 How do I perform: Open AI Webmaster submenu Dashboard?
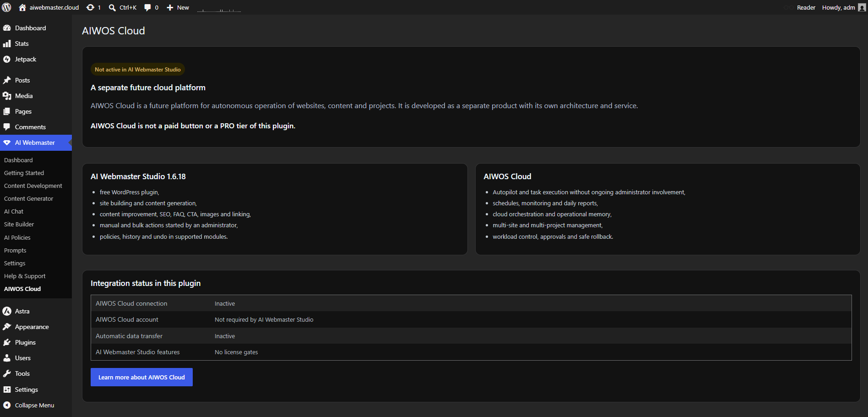18,160
